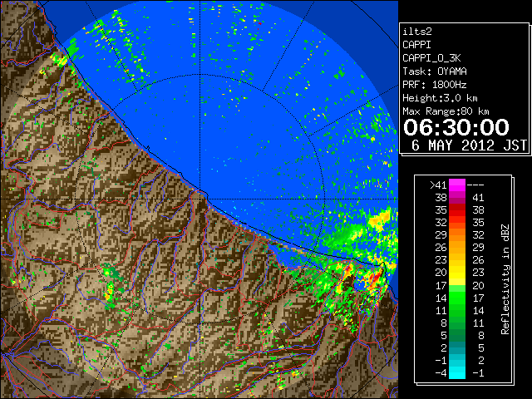Viewport: 532px width, 399px height.
Task: Click the '-4' legend label
Action: pos(441,373)
